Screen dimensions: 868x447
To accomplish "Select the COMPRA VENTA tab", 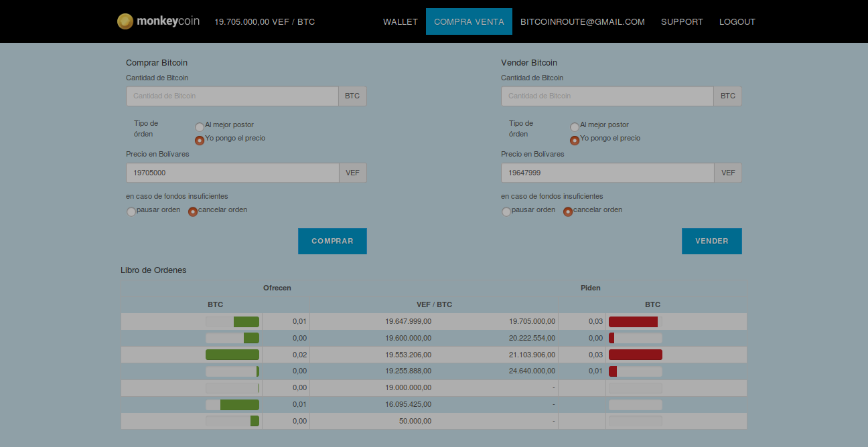I will coord(469,21).
